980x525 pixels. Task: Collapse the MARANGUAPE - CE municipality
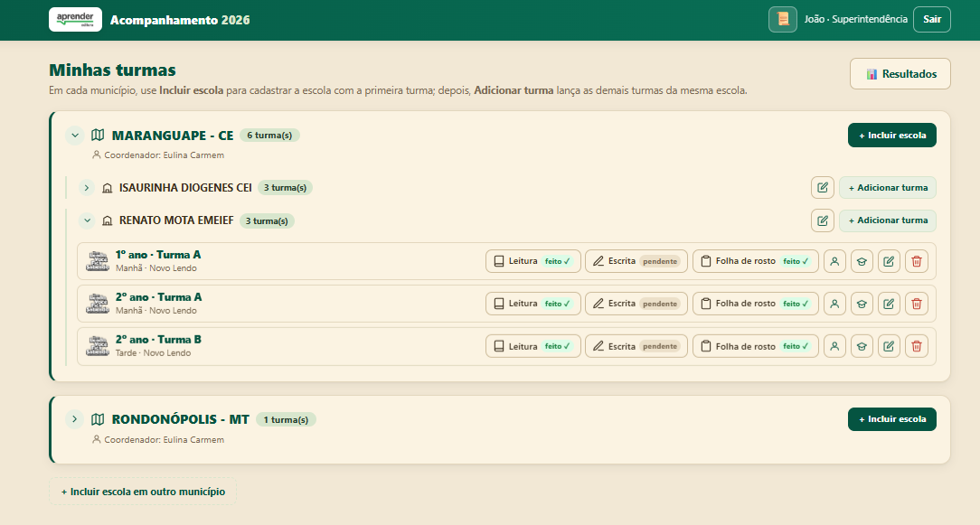click(74, 135)
